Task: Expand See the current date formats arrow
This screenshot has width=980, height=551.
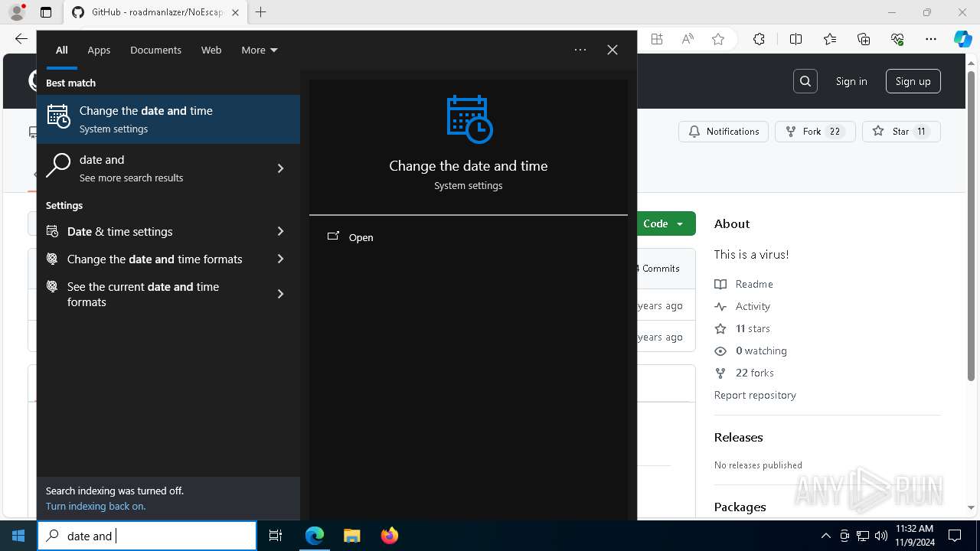Action: [x=280, y=294]
